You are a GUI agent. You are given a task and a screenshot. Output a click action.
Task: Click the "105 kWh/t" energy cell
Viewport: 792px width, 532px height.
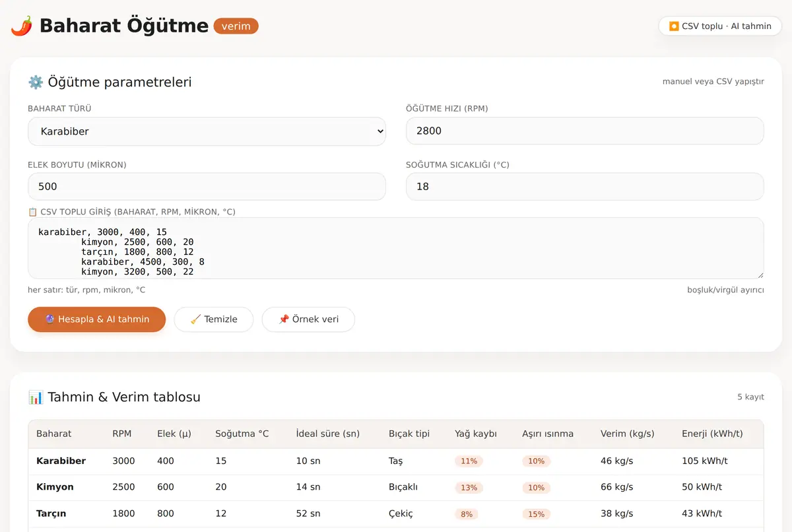click(705, 461)
